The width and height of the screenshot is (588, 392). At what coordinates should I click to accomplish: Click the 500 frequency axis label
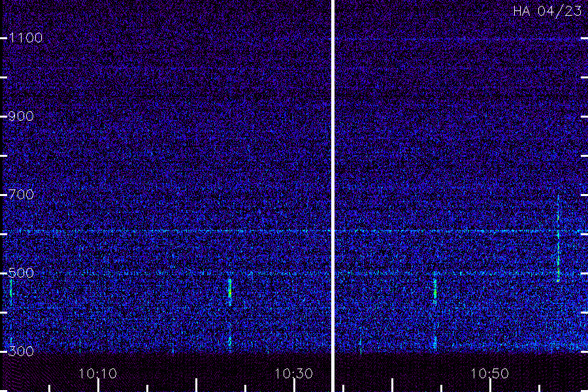click(21, 272)
